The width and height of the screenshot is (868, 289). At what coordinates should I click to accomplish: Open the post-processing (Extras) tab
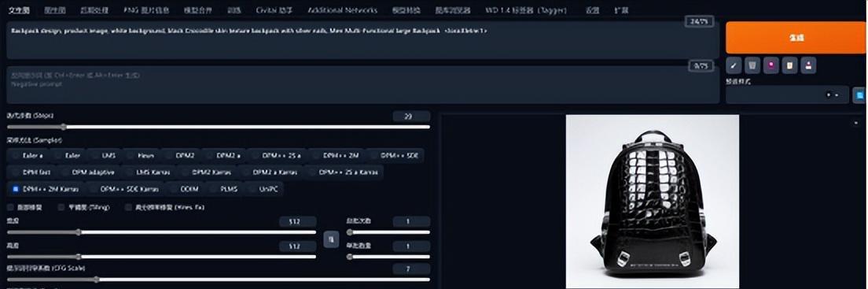click(94, 10)
